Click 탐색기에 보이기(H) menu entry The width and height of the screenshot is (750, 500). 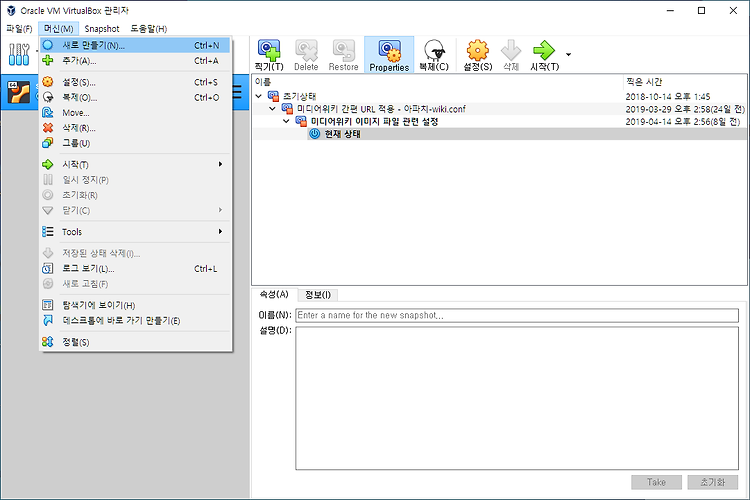[x=135, y=305]
